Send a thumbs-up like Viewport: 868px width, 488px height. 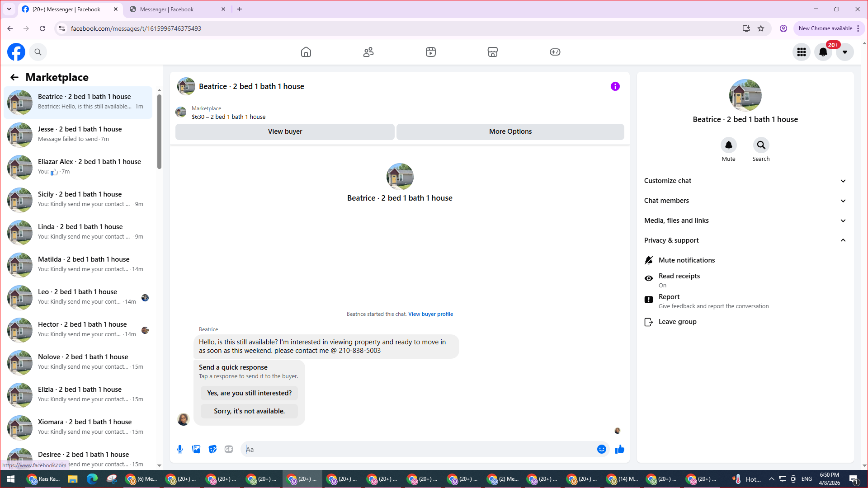click(x=619, y=449)
